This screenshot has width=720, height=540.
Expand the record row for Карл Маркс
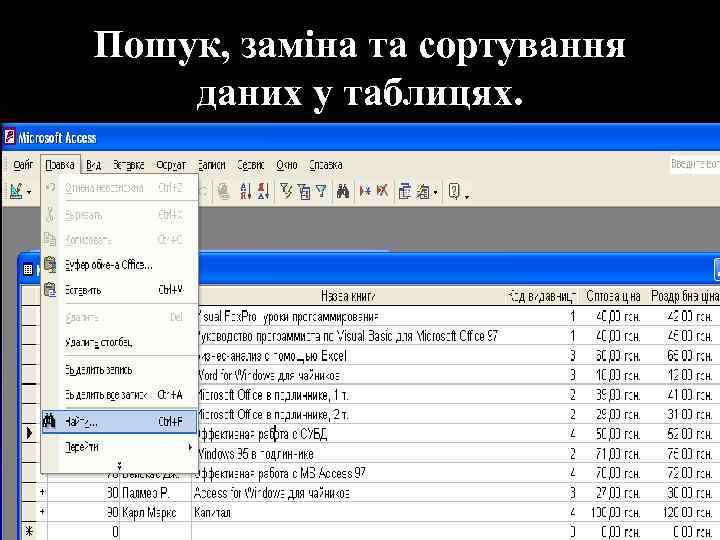tap(42, 512)
